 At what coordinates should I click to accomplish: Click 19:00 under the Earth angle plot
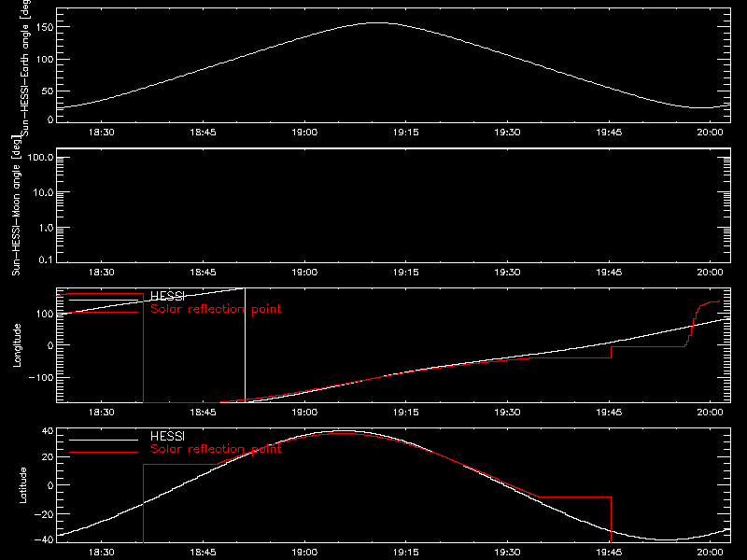point(304,133)
